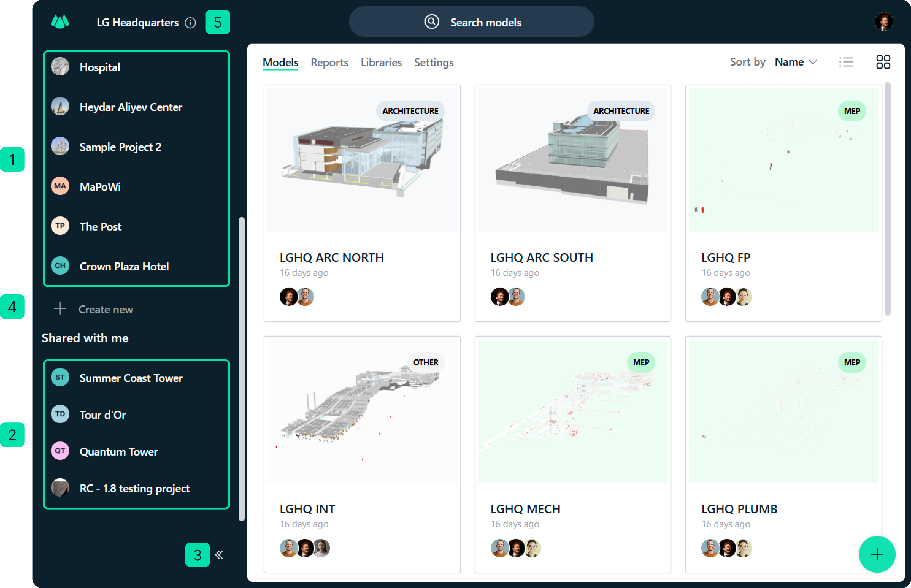This screenshot has width=911, height=588.
Task: Click the ST avatar for Summer Coast Tower
Action: (x=60, y=377)
